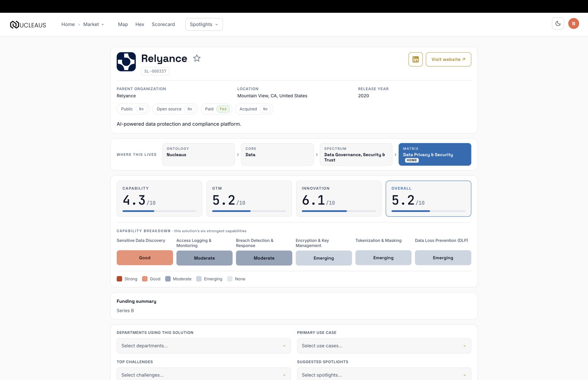This screenshot has width=588, height=380.
Task: Click the Public No tag
Action: click(x=133, y=109)
